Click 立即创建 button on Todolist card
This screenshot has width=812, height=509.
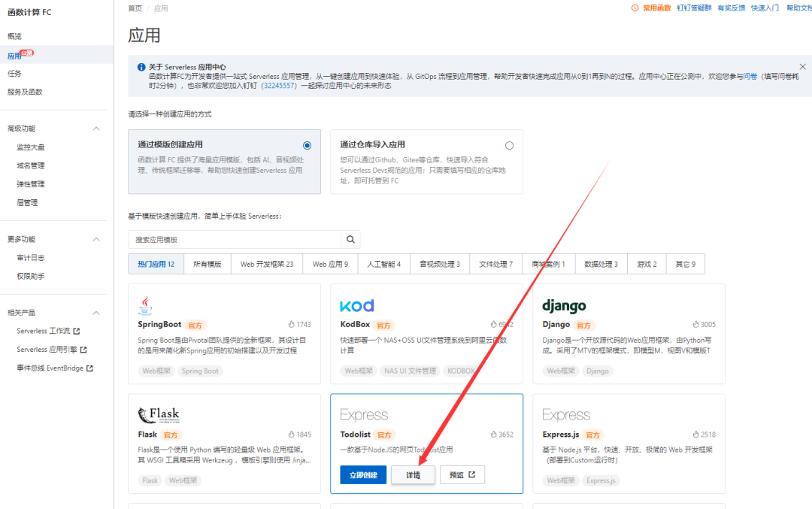pyautogui.click(x=363, y=475)
